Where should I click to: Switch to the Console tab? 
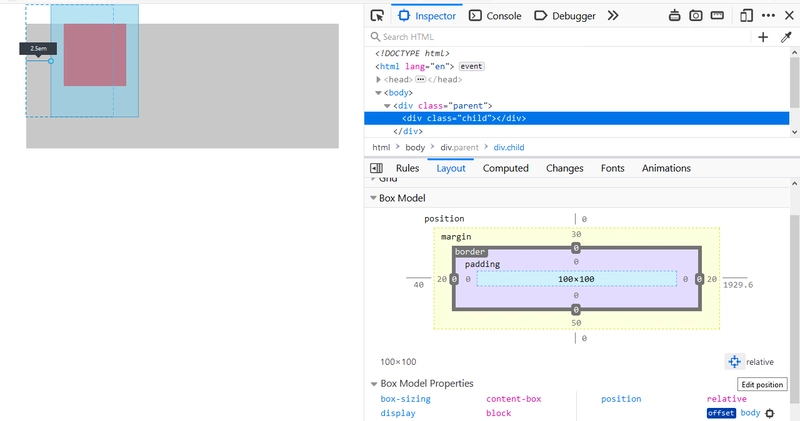point(495,16)
